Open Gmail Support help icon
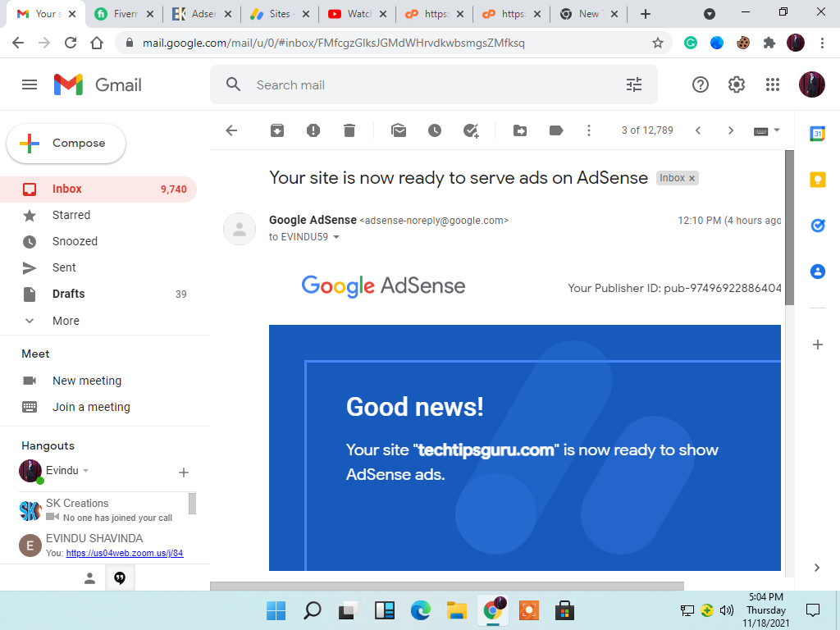840x630 pixels. pyautogui.click(x=701, y=84)
